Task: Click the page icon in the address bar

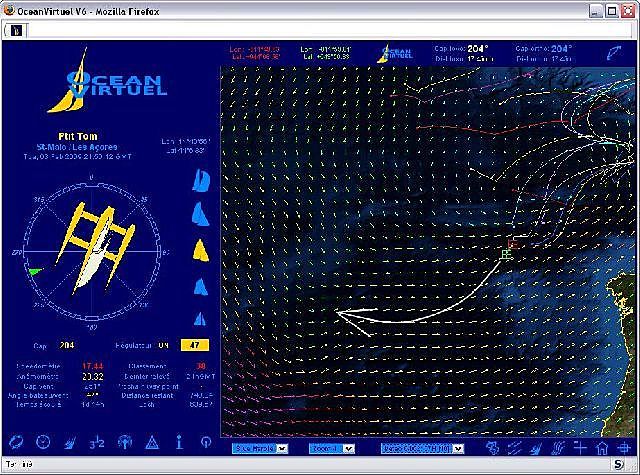Action: 16,30
